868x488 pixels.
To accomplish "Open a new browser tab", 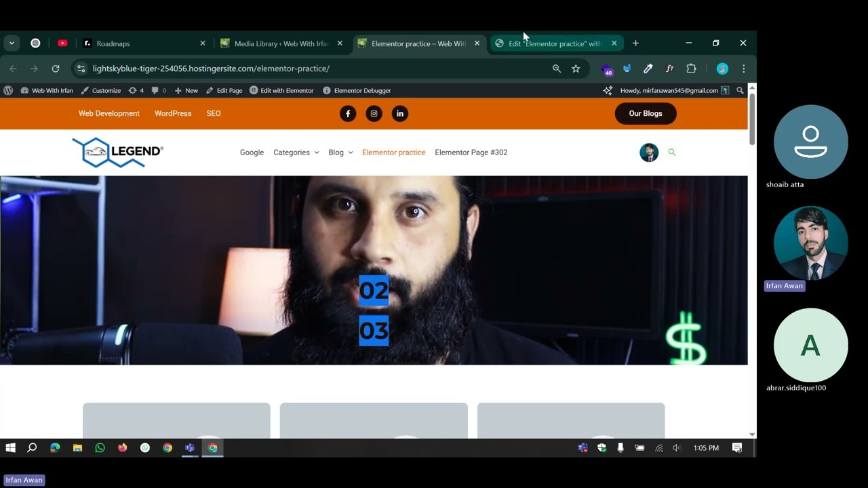I will (635, 43).
